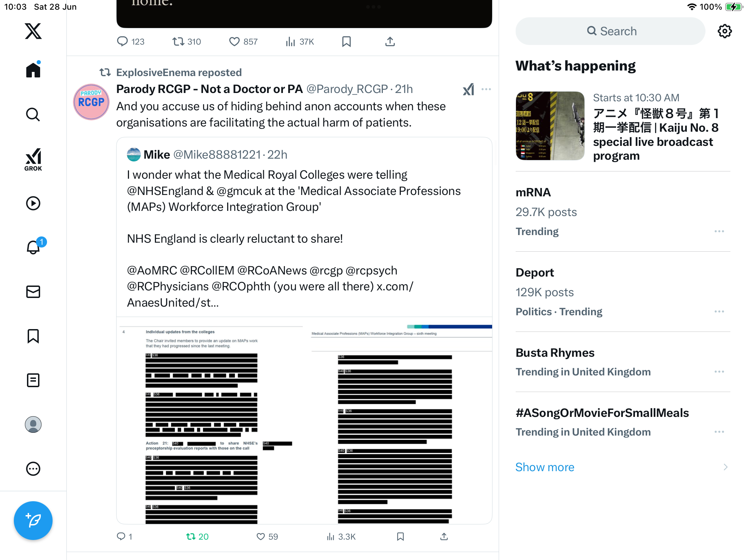The width and height of the screenshot is (747, 560).
Task: Click the Search input field
Action: coord(610,31)
